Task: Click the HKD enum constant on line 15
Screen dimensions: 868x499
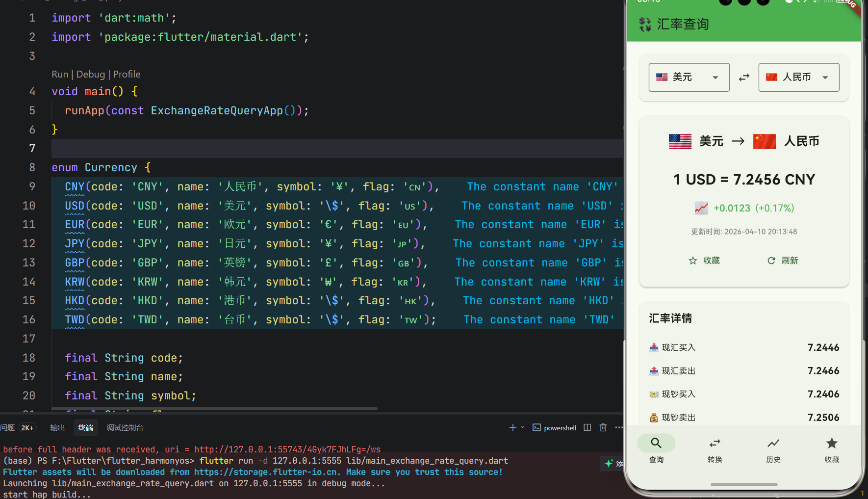Action: pyautogui.click(x=75, y=301)
